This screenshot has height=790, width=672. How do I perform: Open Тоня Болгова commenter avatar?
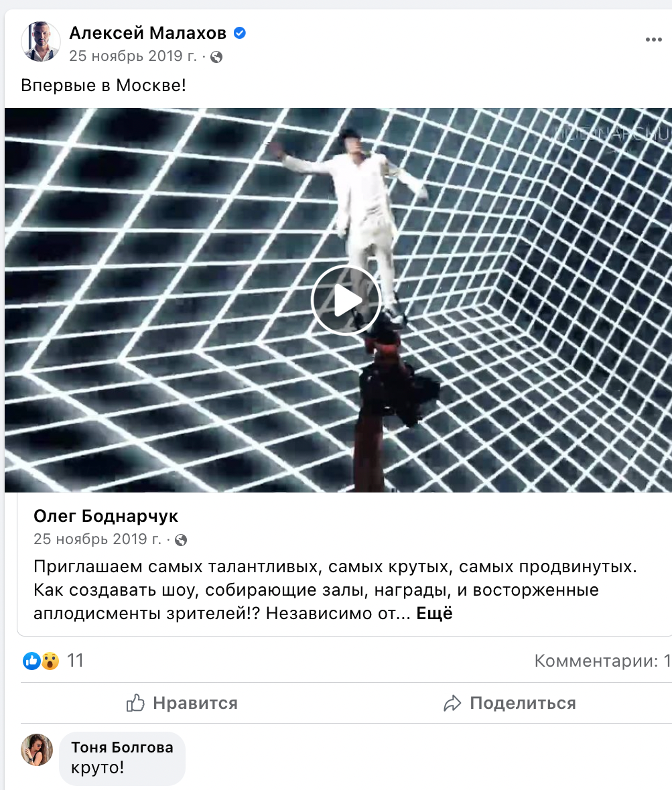click(37, 750)
